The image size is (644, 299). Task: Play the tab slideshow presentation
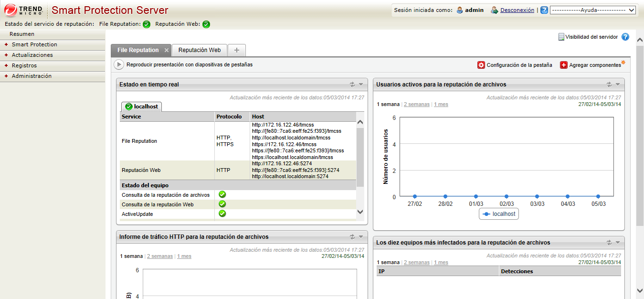click(x=119, y=64)
